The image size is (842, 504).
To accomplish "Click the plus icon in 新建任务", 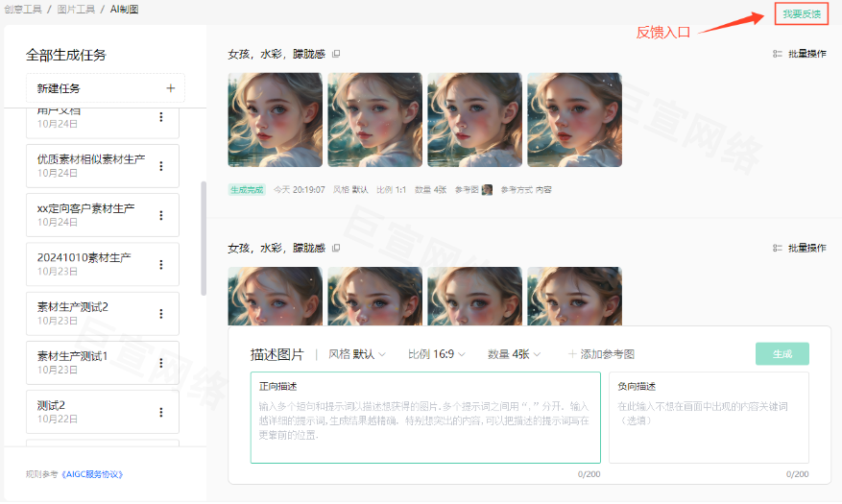I will click(x=170, y=88).
